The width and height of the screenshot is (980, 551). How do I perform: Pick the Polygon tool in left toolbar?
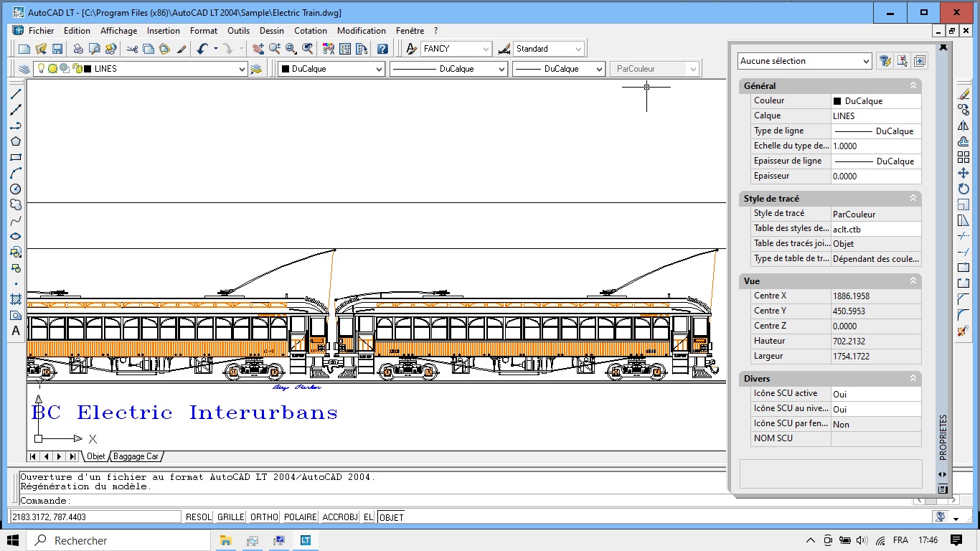tap(16, 141)
